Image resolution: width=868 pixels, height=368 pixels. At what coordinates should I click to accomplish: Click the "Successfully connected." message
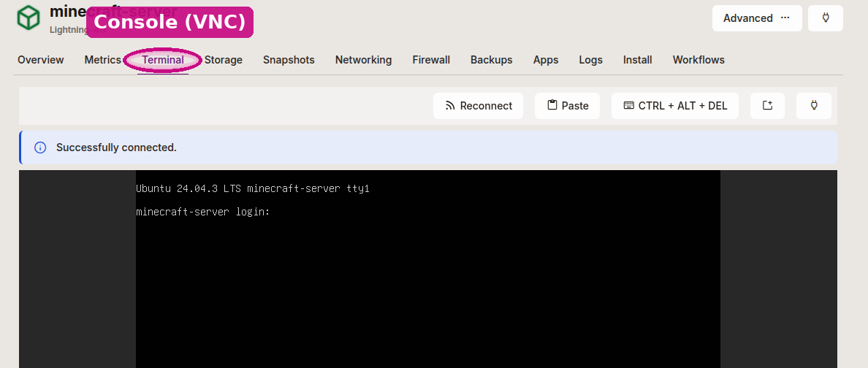pos(116,147)
